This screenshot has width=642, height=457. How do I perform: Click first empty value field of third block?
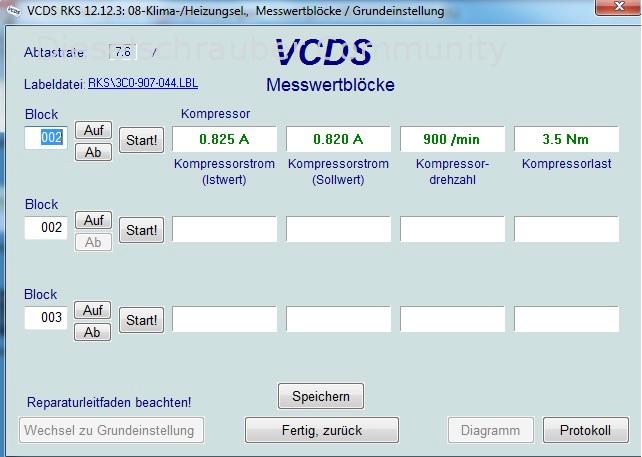pos(224,319)
